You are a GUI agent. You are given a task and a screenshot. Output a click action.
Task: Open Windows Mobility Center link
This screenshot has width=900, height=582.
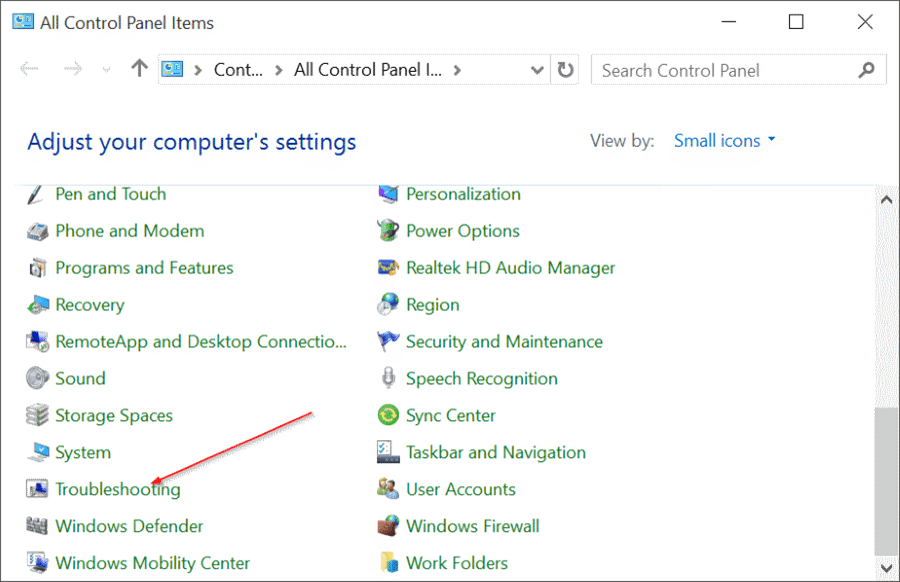pyautogui.click(x=153, y=563)
